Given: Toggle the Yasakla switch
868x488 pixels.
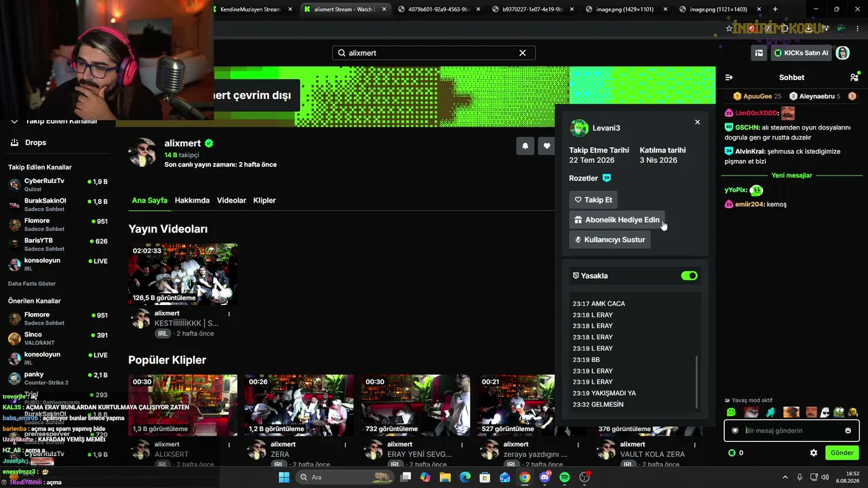Looking at the screenshot, I should point(689,276).
